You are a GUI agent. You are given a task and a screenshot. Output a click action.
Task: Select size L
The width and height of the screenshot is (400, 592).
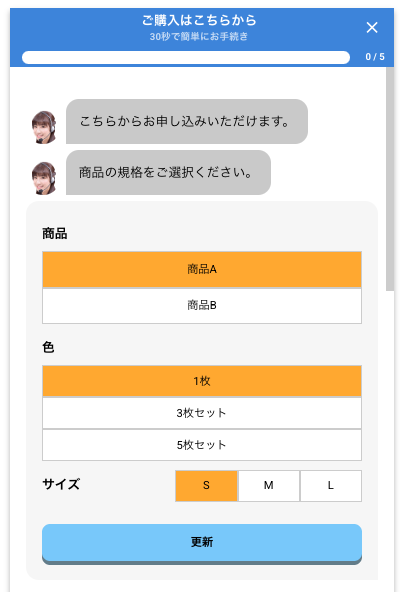click(331, 486)
